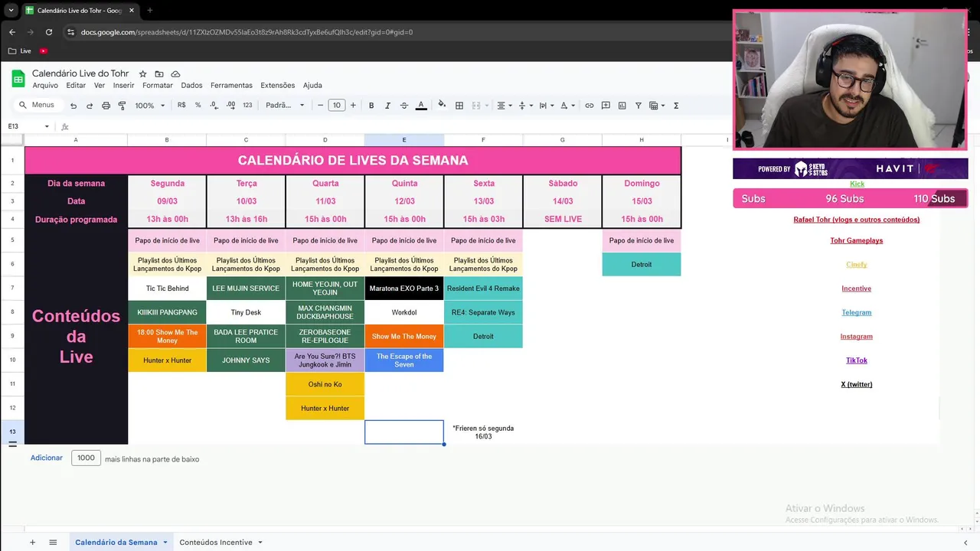Open the fill color paint bucket

(x=442, y=106)
